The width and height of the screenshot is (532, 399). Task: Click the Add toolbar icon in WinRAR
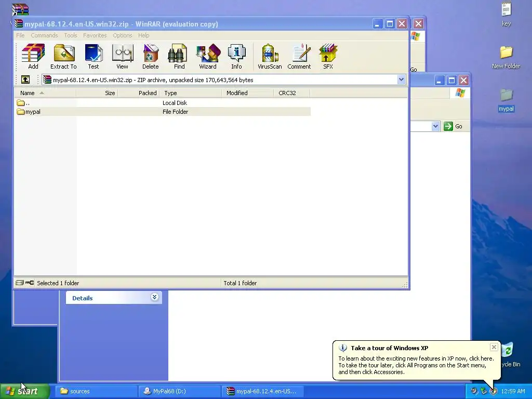[x=33, y=57]
